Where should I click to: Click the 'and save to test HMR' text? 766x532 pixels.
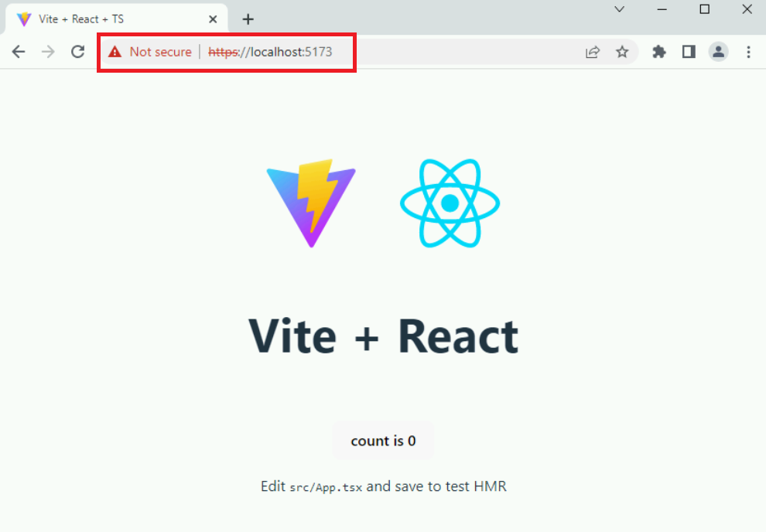[436, 486]
